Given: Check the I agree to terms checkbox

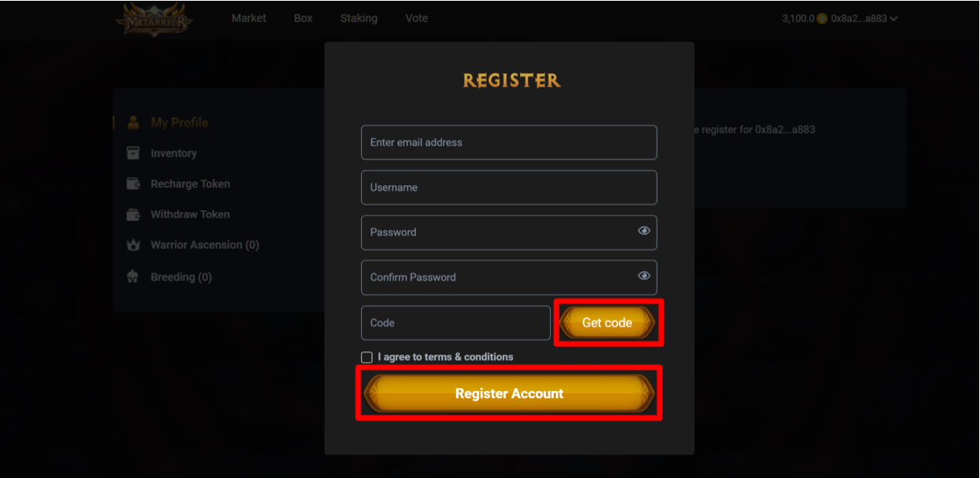Looking at the screenshot, I should click(x=367, y=357).
